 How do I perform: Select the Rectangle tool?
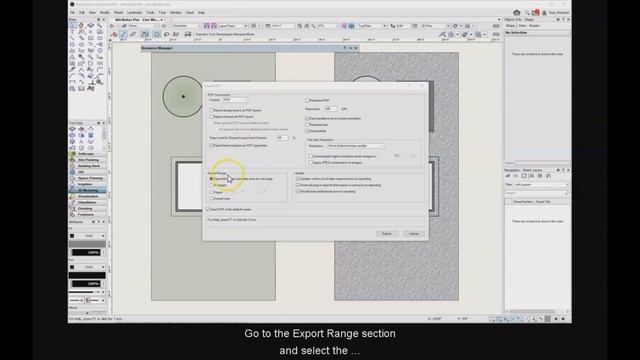coord(91,38)
